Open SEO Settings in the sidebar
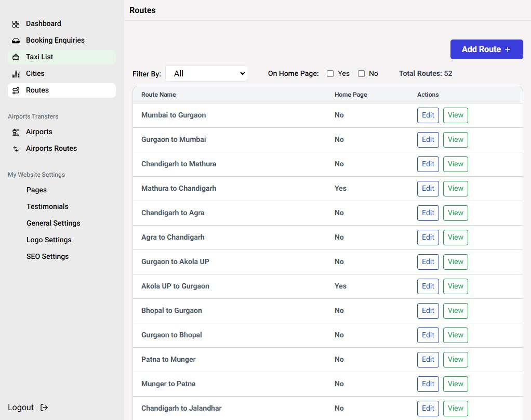The image size is (531, 420). pyautogui.click(x=47, y=256)
